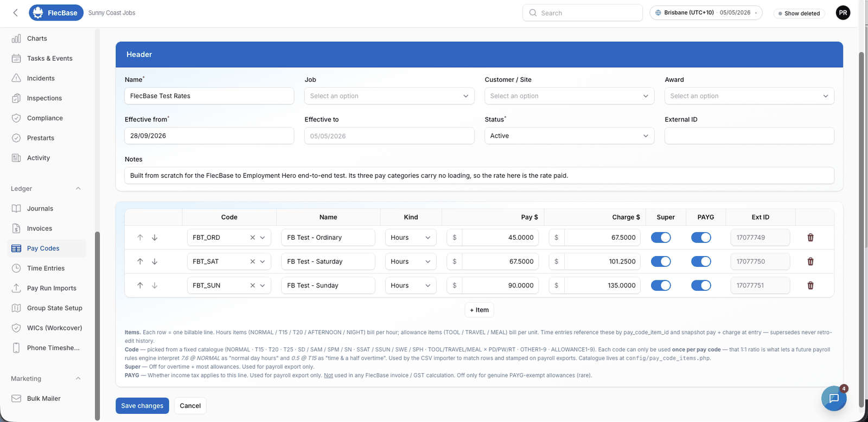868x422 pixels.
Task: Open Kind dropdown for FB Test - Ordinary
Action: (411, 238)
